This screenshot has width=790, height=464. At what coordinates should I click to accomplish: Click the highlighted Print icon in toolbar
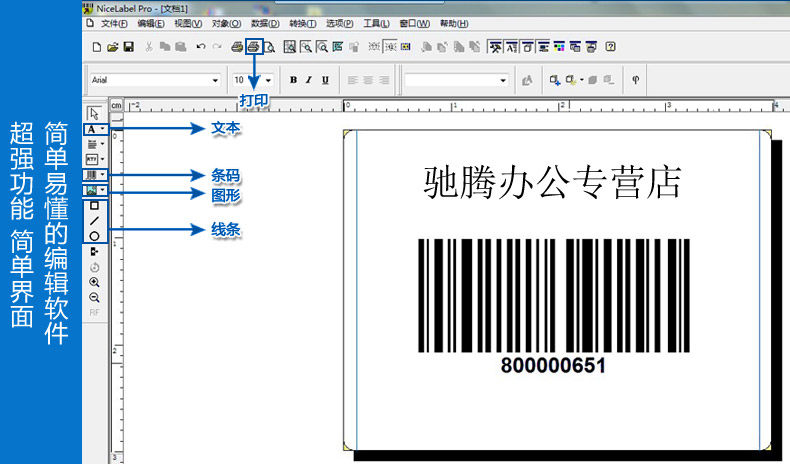tap(253, 47)
